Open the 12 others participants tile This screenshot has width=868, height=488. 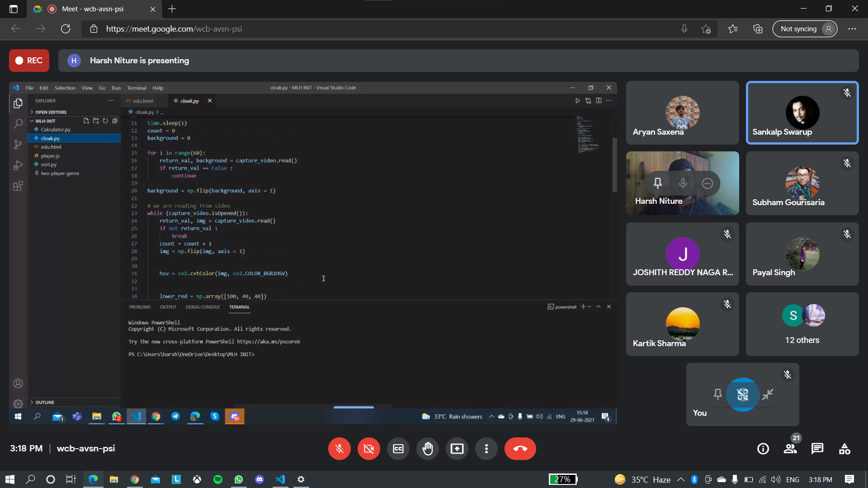pyautogui.click(x=802, y=324)
